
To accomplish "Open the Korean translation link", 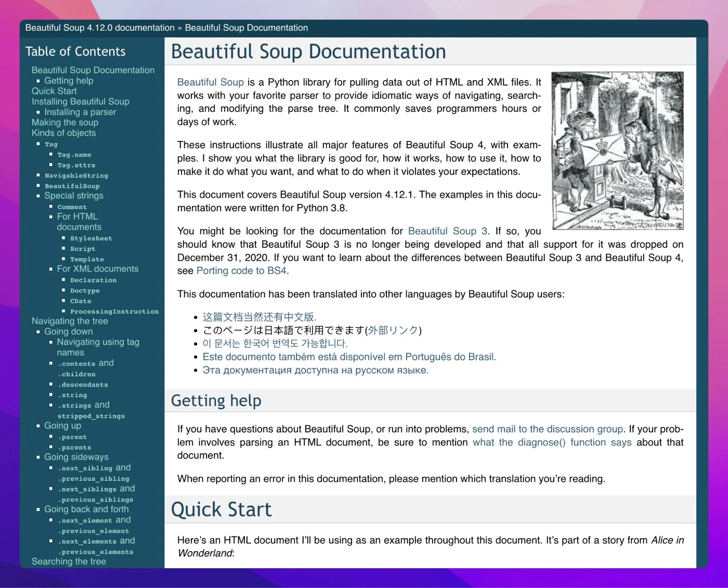I will (x=275, y=343).
